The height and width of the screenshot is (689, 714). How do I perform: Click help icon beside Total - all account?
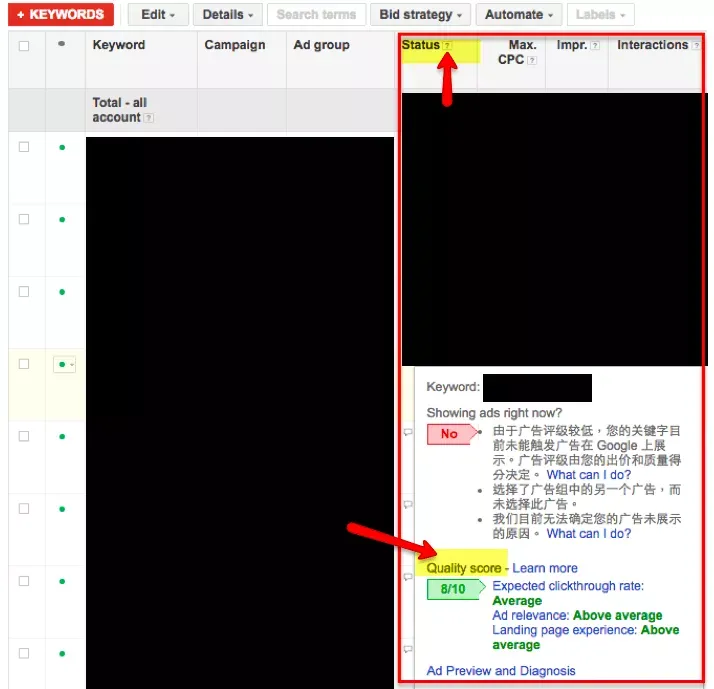[x=148, y=118]
